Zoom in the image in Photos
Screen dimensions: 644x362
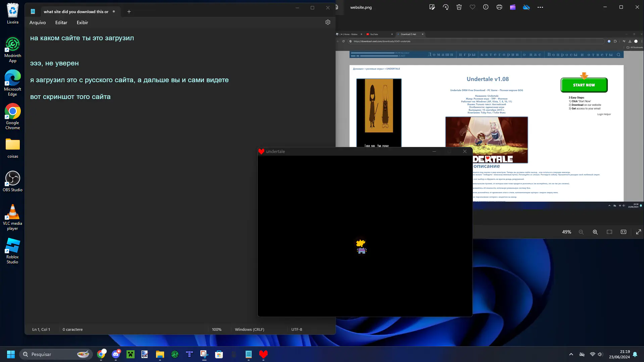[x=595, y=232]
